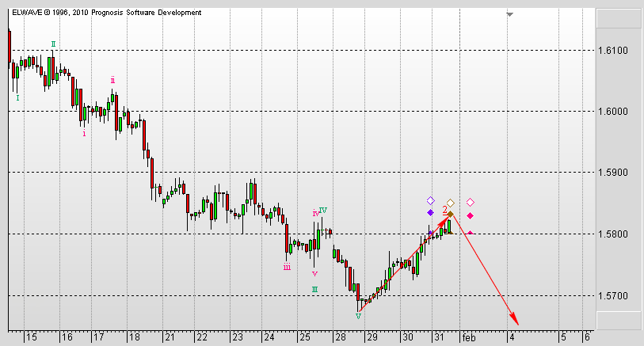The image size is (644, 346).
Task: Select the red wave 2 label
Action: coord(444,209)
